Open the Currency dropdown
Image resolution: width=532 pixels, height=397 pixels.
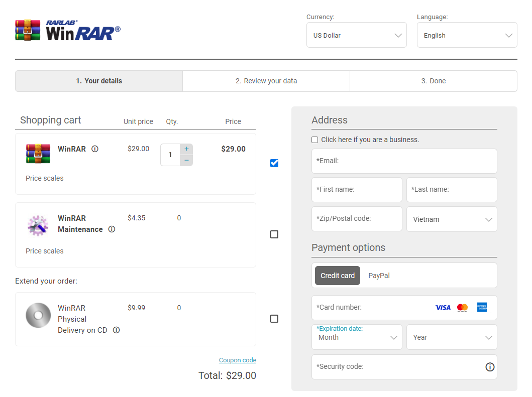coord(356,35)
